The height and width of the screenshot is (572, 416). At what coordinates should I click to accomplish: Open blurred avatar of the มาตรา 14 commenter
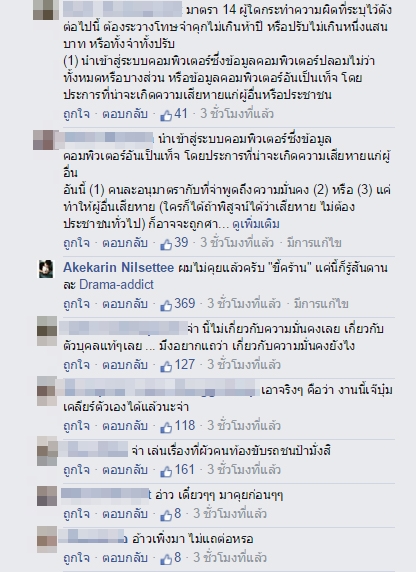[x=46, y=10]
